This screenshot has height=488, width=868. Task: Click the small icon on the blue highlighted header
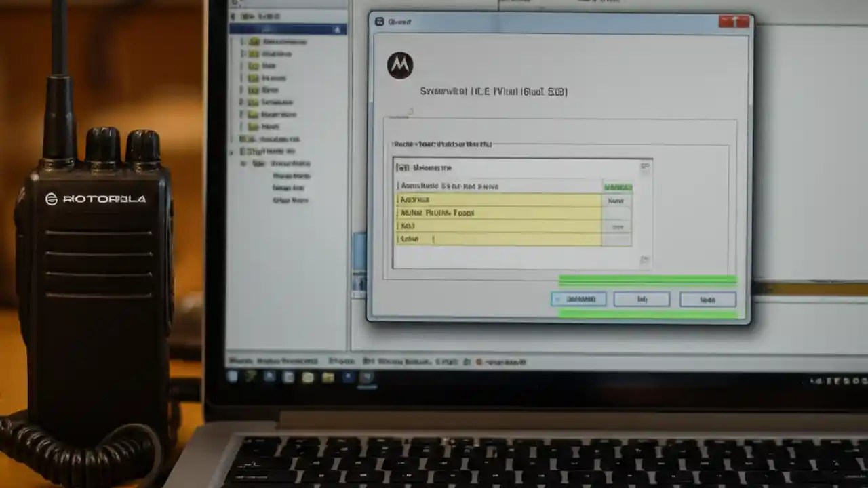tap(337, 29)
